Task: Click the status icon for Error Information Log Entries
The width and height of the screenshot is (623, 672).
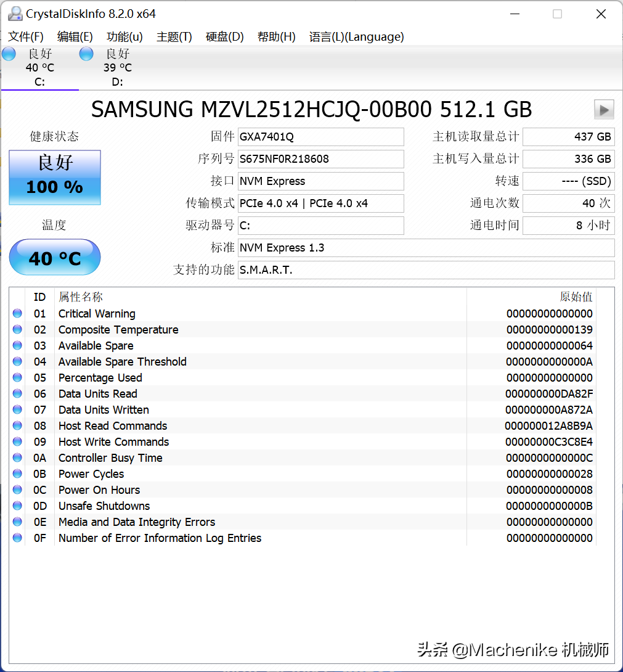Action: tap(17, 538)
